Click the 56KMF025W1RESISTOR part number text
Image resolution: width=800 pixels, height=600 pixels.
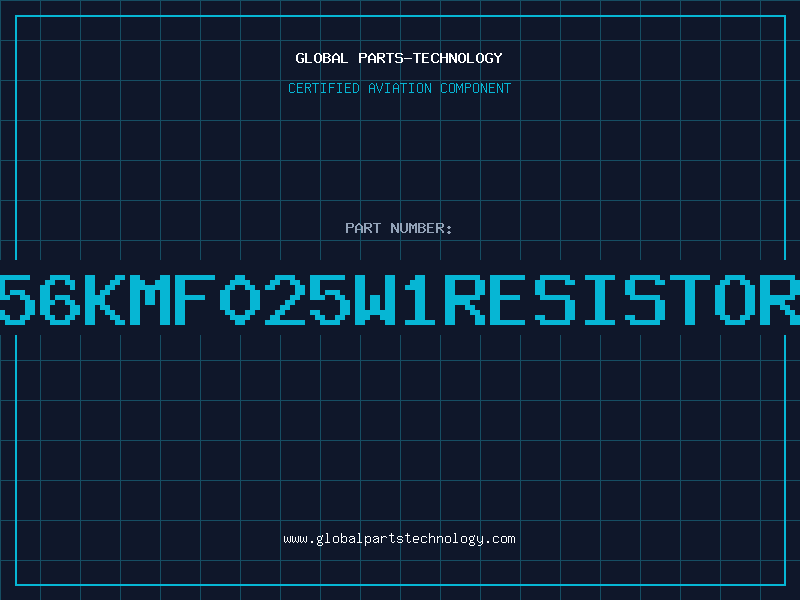coord(400,300)
